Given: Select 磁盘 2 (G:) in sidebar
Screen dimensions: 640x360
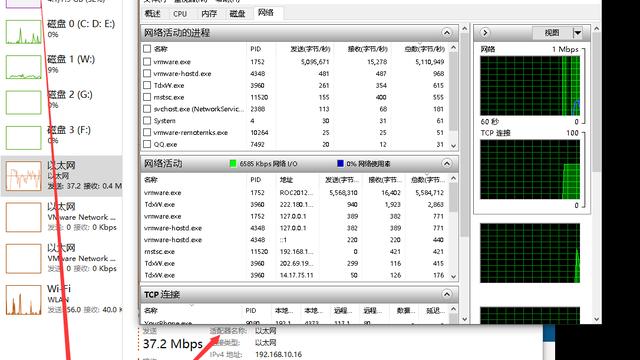Looking at the screenshot, I should point(61,102).
